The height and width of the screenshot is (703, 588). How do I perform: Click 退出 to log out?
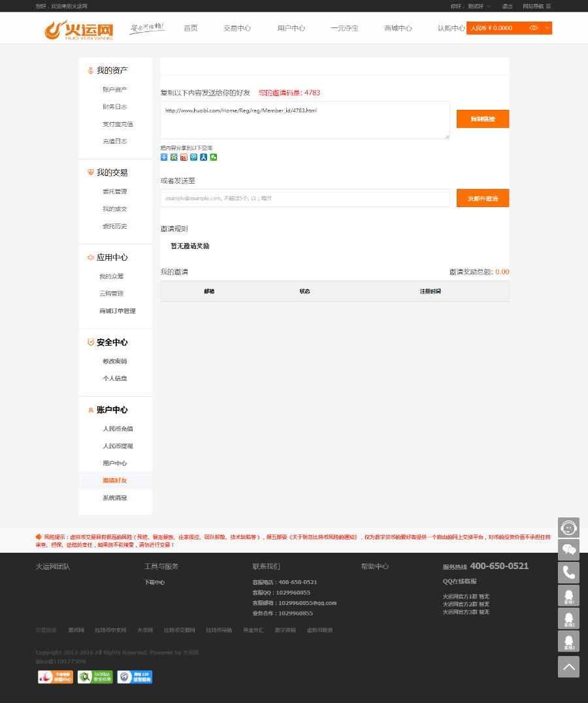click(x=507, y=7)
